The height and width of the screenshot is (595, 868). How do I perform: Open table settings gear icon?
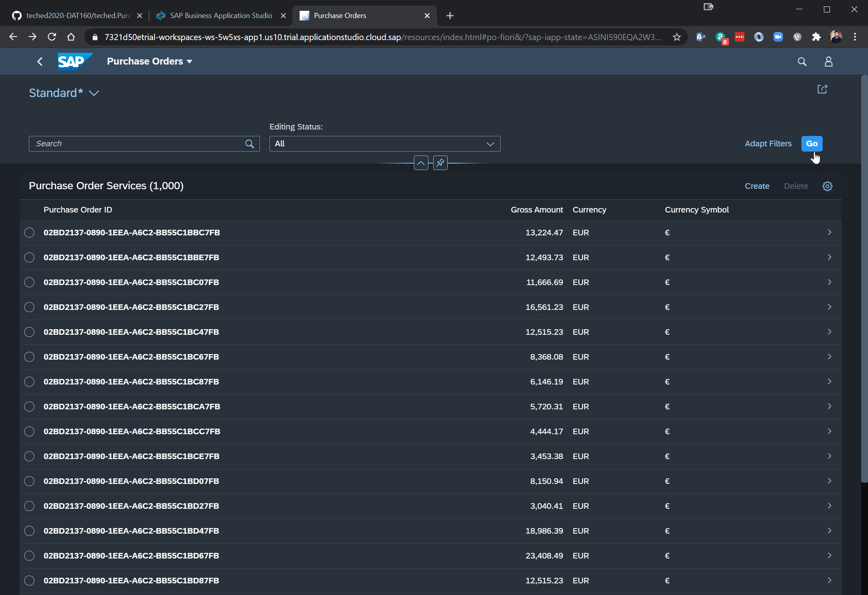[827, 186]
